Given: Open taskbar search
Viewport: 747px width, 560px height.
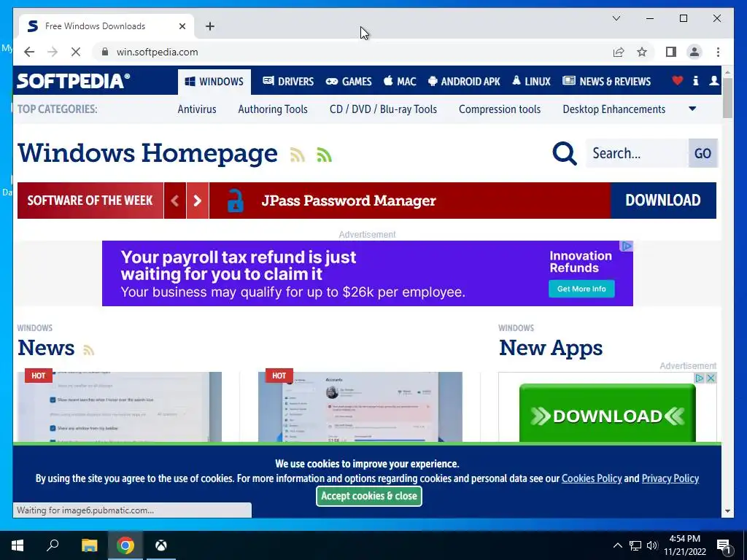Looking at the screenshot, I should click(53, 545).
